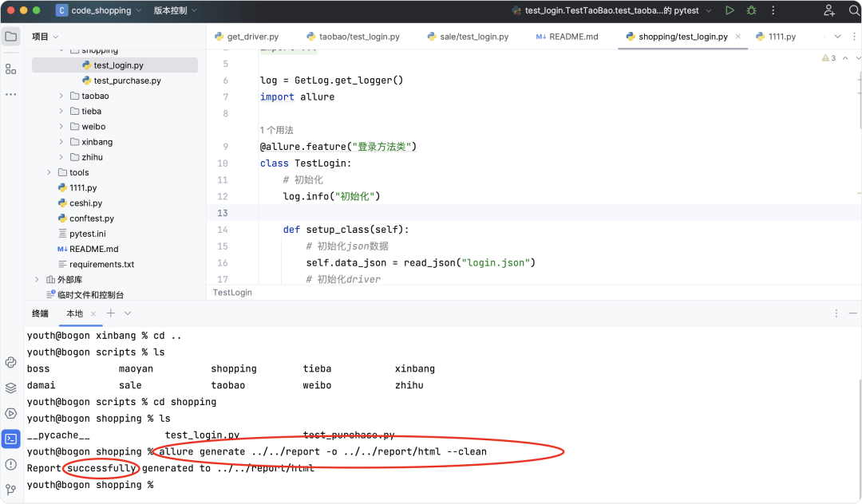Image resolution: width=862 pixels, height=504 pixels.
Task: Click the "login.json" string in code
Action: [x=496, y=263]
